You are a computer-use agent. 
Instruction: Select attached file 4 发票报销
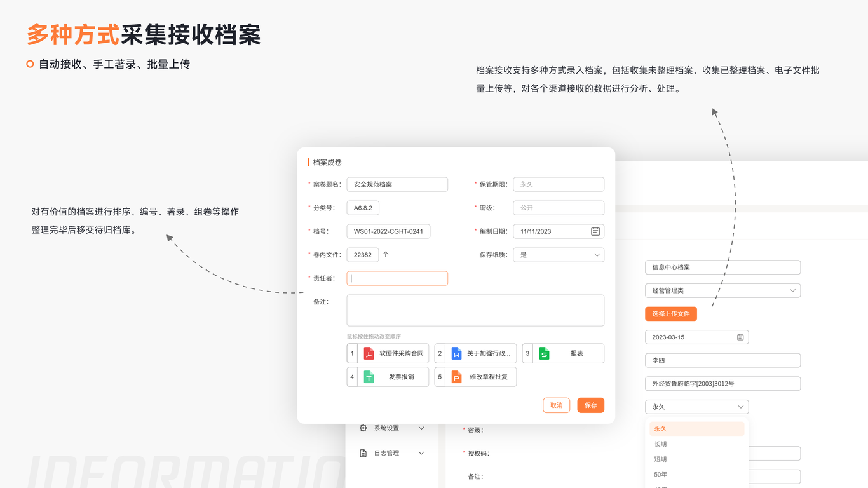coord(388,377)
